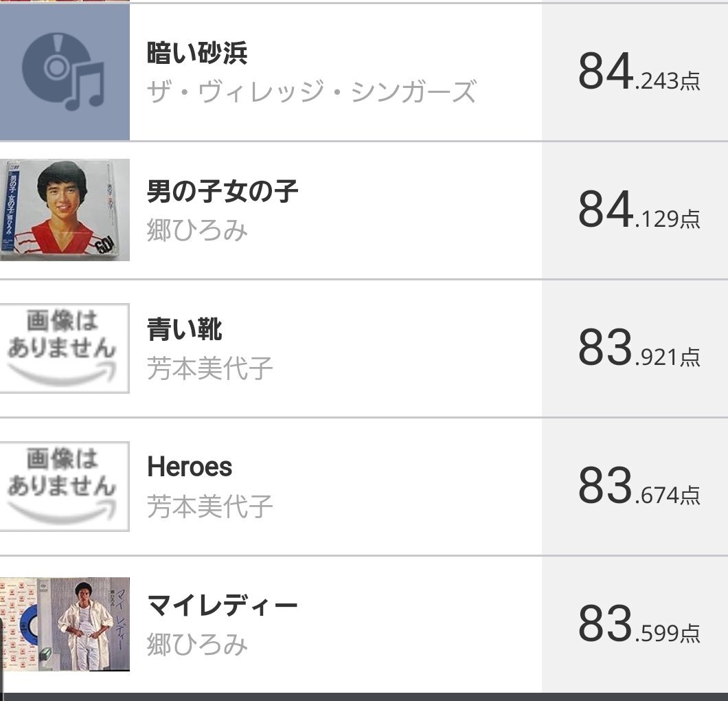Click artist ザ・ヴィレッジ・シンガーズ
728x701 pixels.
[312, 91]
